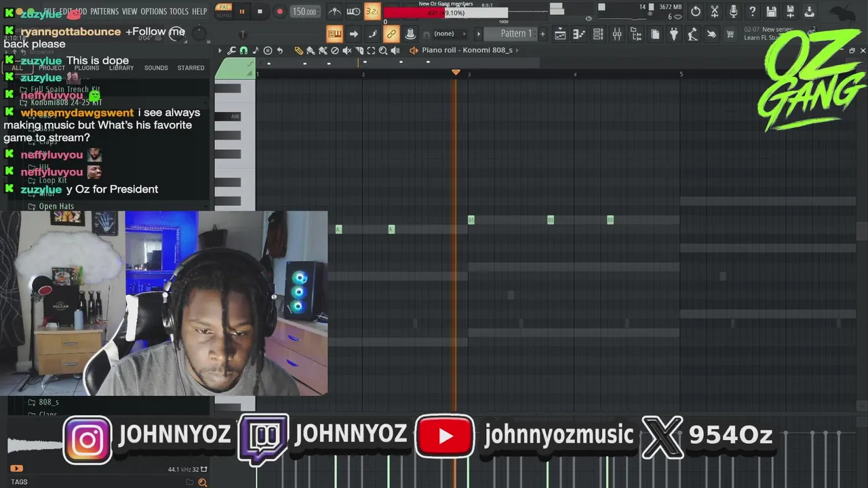Click the search magnifier icon near TAGS

tap(202, 482)
